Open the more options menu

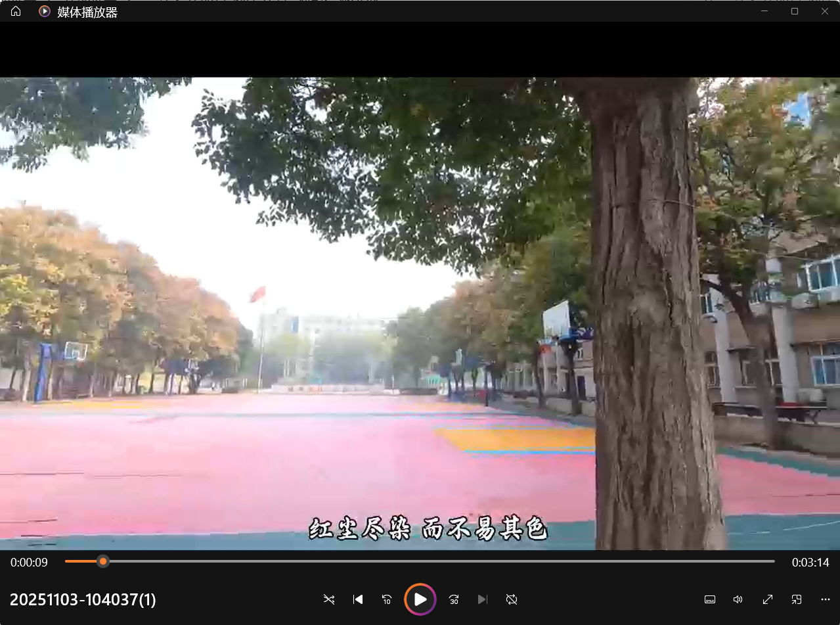point(826,599)
